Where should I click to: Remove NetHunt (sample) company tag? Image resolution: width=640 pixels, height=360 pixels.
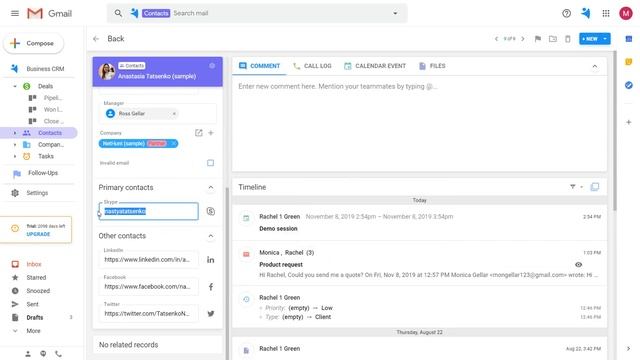173,143
